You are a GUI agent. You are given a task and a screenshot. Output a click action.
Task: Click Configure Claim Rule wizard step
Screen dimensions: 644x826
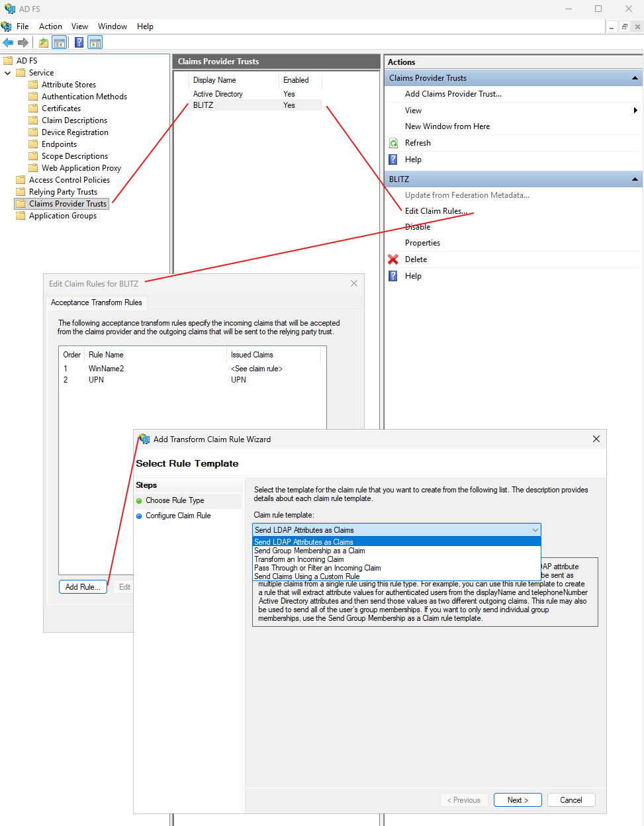[178, 516]
